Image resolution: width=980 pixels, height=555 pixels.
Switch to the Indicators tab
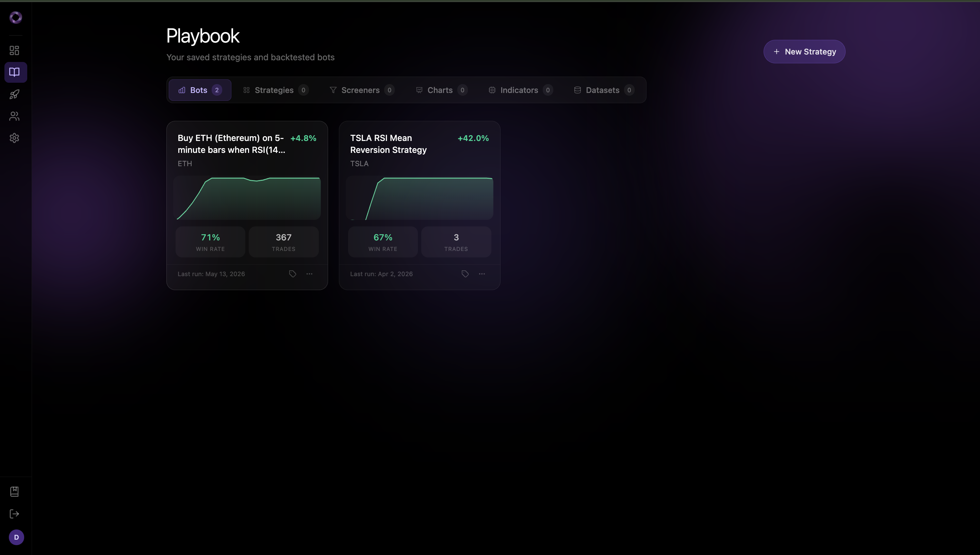tap(520, 90)
